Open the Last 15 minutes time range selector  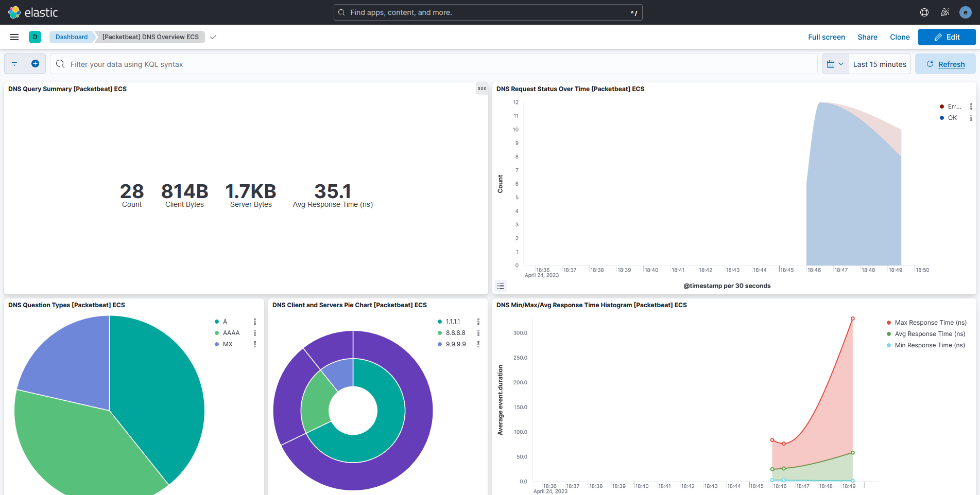click(880, 63)
